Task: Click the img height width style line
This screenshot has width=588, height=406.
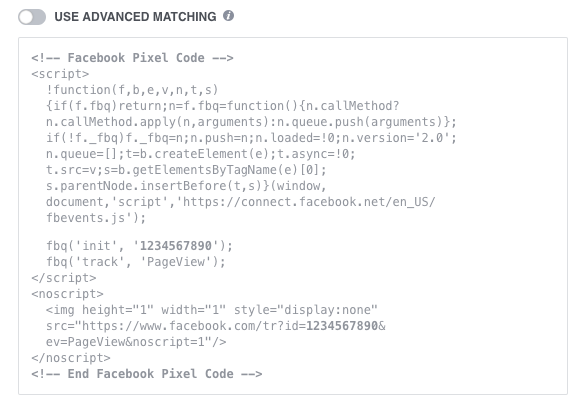Action: click(212, 310)
